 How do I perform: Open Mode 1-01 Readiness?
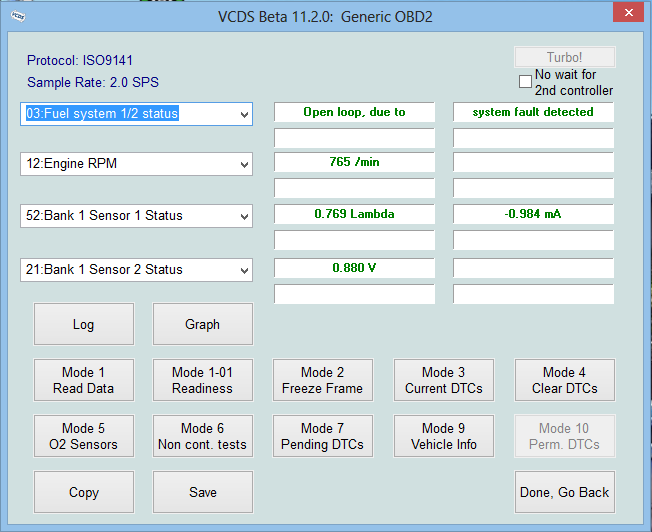point(203,380)
